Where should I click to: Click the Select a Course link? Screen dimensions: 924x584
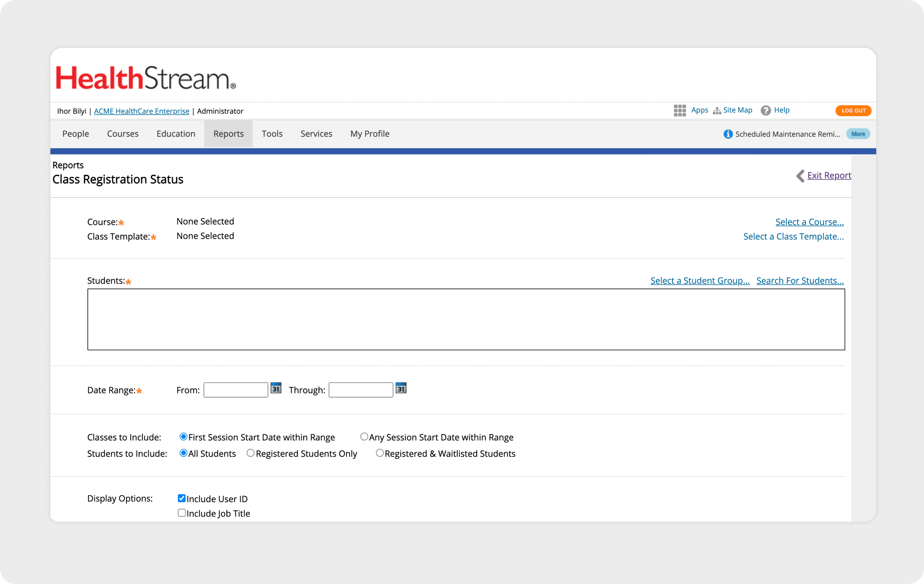(x=809, y=222)
